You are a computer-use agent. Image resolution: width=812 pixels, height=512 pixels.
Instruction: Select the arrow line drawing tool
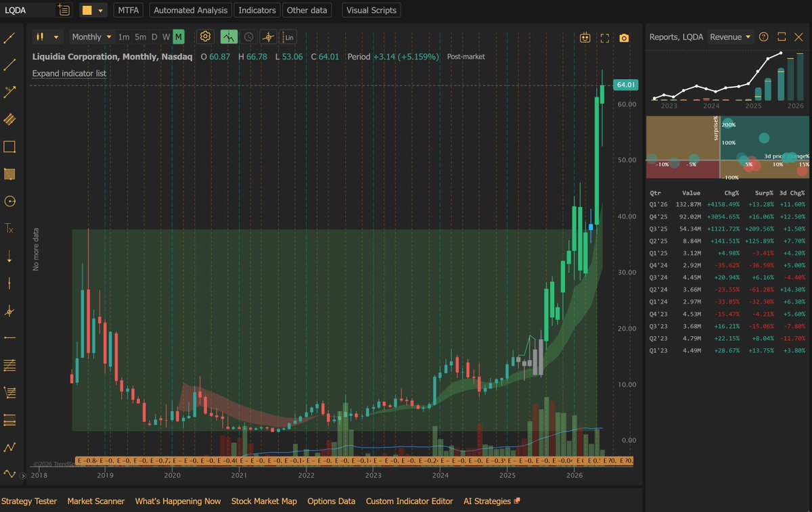coord(9,92)
